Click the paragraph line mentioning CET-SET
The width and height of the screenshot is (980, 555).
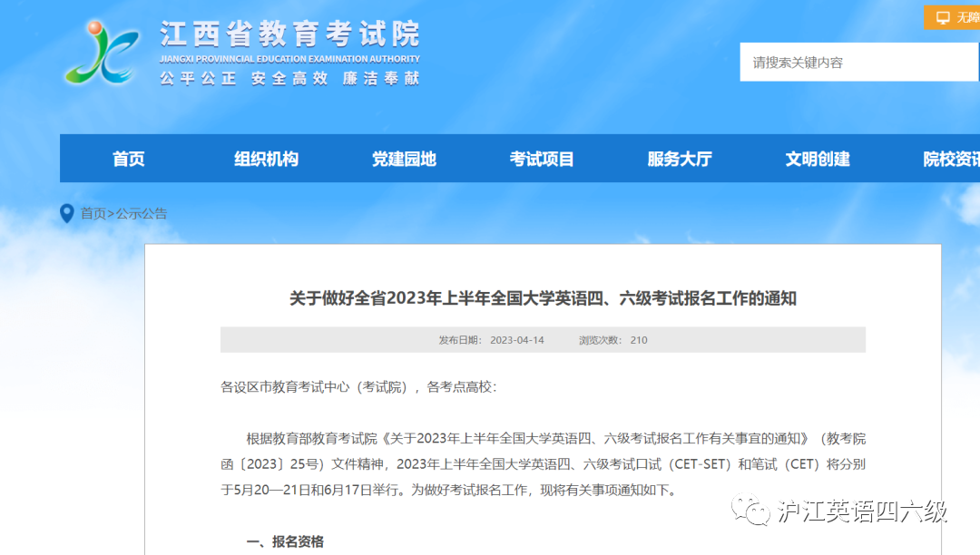[543, 464]
